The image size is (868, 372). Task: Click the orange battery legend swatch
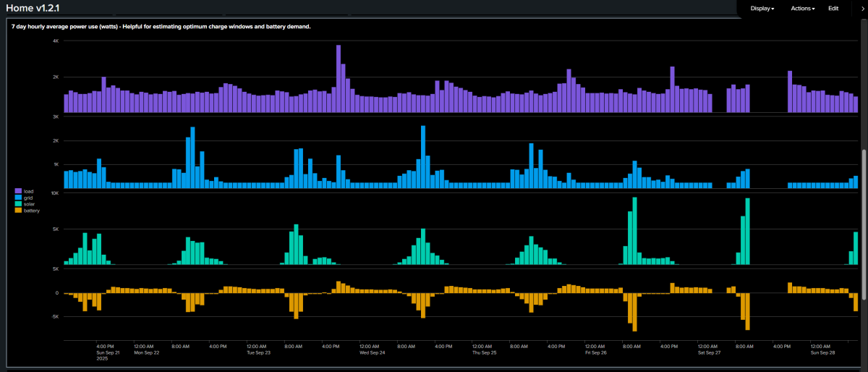coord(19,211)
